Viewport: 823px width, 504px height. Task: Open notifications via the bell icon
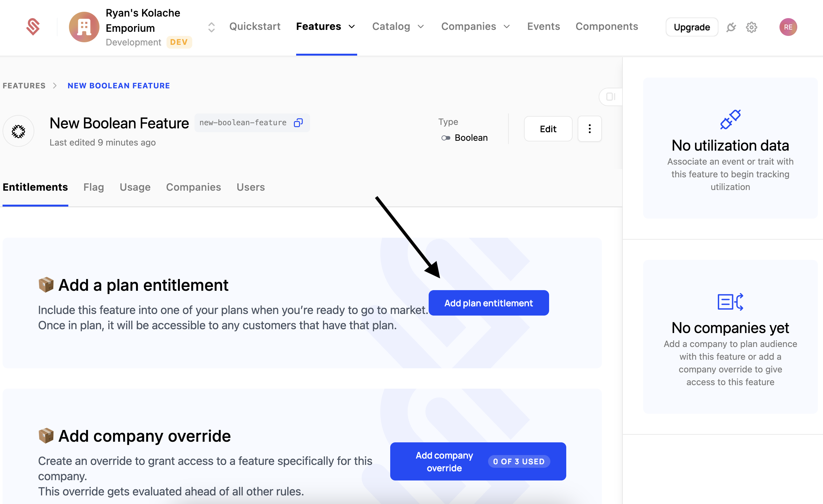coord(731,27)
